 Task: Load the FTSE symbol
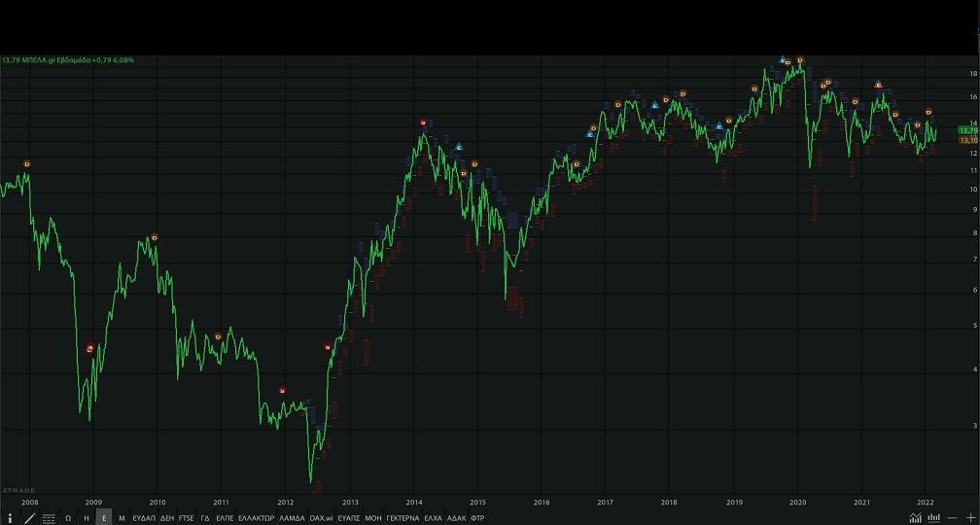point(187,517)
